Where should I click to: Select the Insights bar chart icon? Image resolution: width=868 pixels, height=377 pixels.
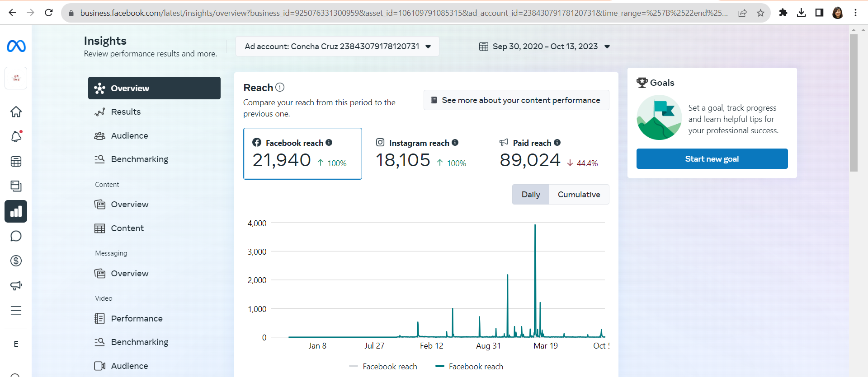16,211
